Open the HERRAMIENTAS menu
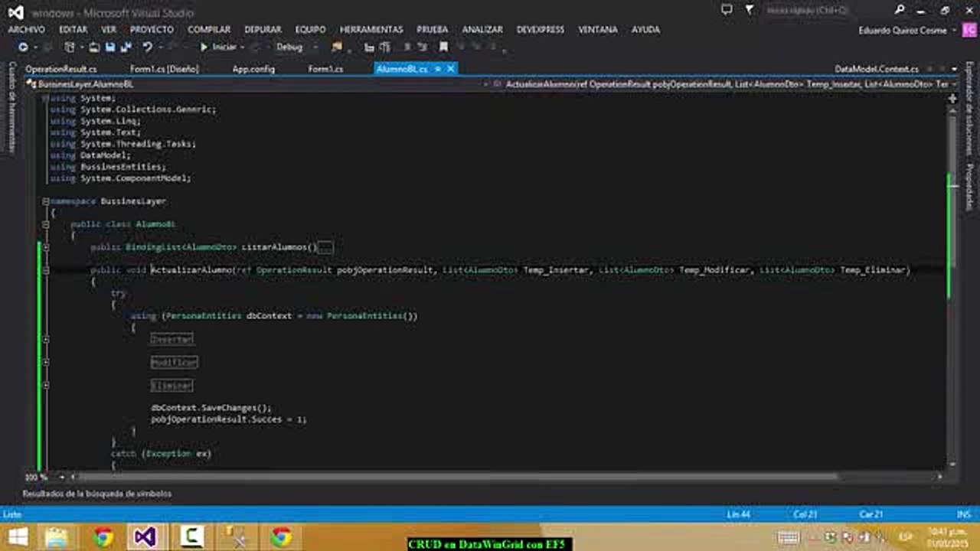 (371, 30)
